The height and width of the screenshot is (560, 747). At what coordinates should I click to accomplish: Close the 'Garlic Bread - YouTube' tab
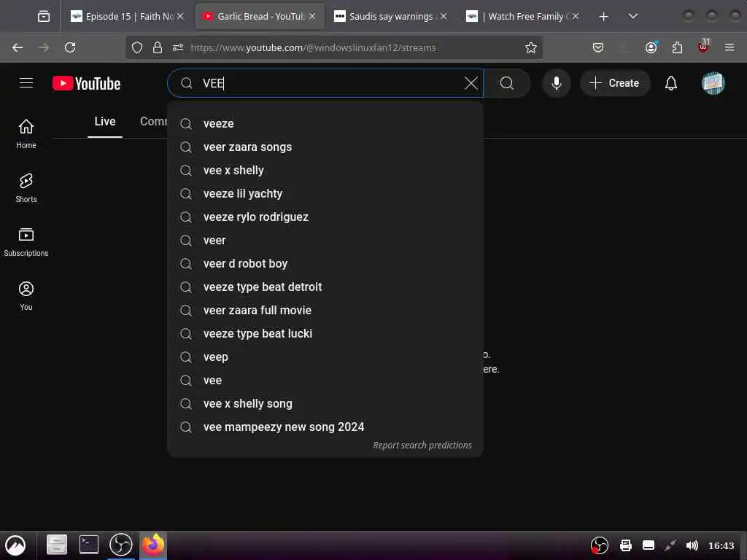312,16
